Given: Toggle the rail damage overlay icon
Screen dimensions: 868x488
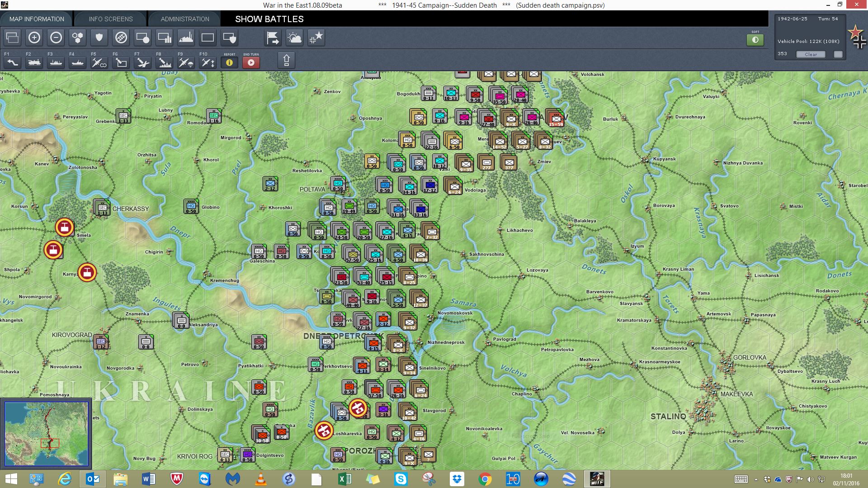Looking at the screenshot, I should (x=121, y=38).
